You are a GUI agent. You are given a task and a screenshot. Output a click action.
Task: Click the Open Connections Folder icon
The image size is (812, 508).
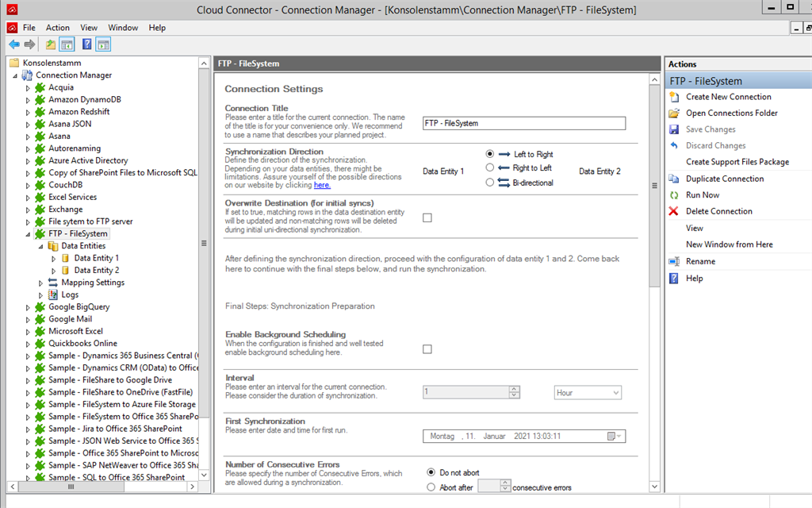point(674,114)
